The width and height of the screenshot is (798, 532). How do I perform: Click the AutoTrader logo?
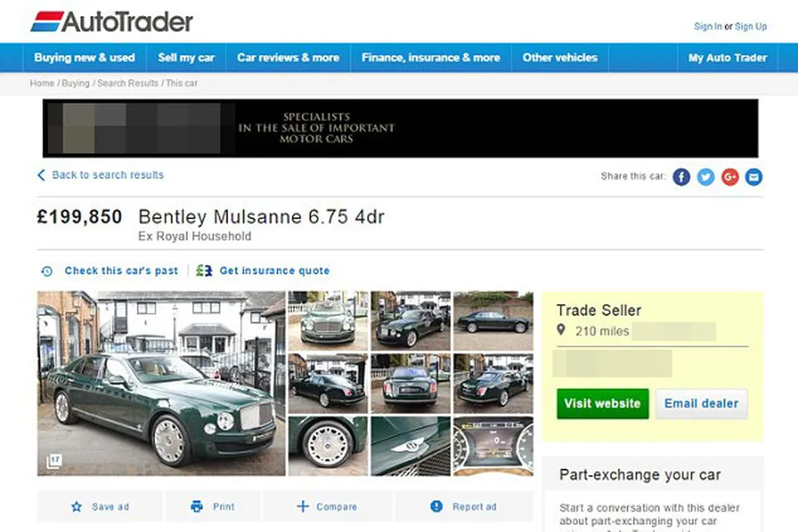(x=112, y=22)
